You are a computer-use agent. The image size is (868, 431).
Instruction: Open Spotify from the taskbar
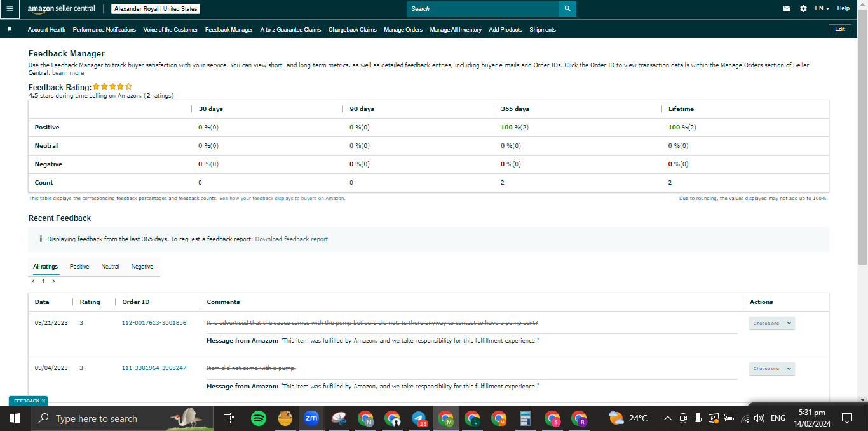(258, 418)
